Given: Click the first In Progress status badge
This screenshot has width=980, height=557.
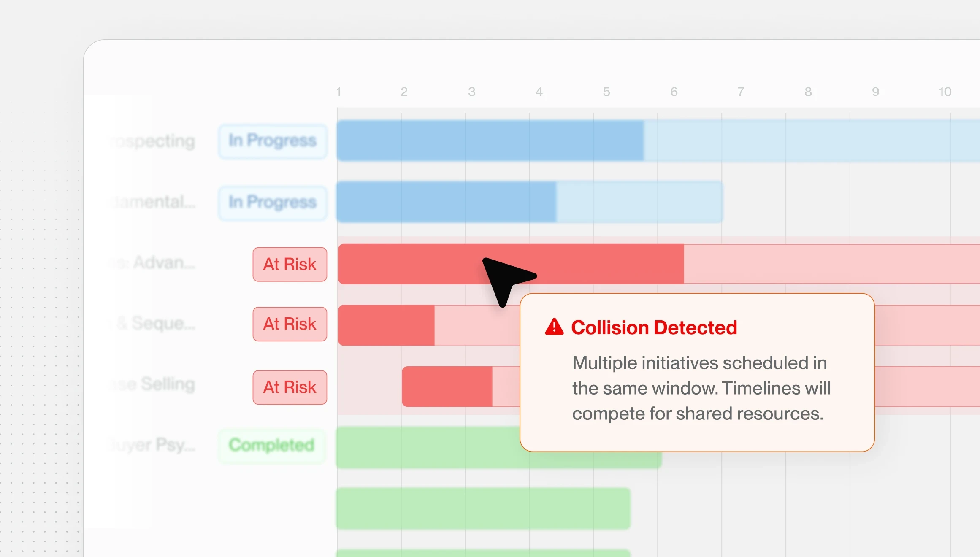Looking at the screenshot, I should 273,141.
